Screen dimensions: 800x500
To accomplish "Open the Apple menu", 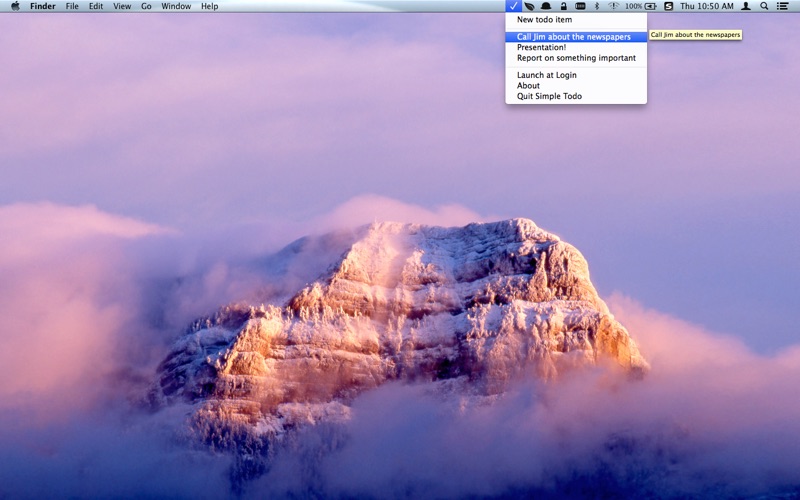I will (15, 6).
